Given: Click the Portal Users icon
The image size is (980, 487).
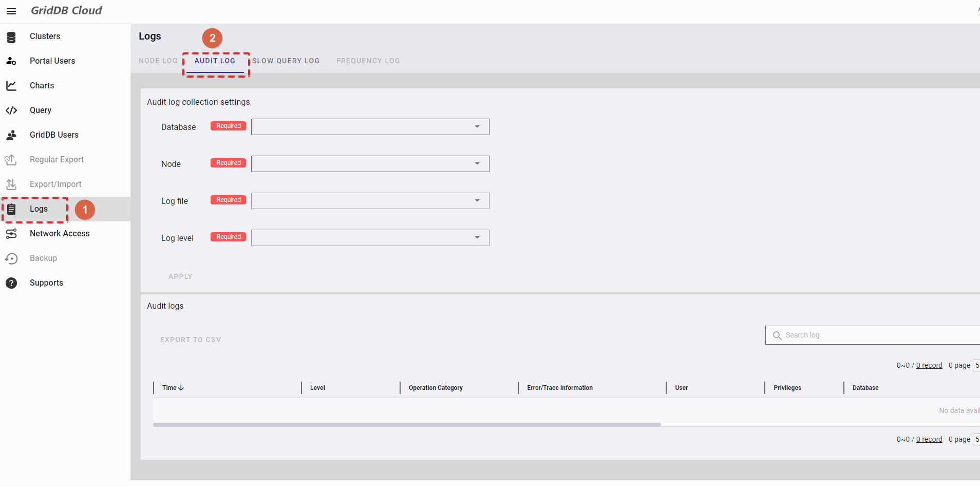Looking at the screenshot, I should 11,61.
